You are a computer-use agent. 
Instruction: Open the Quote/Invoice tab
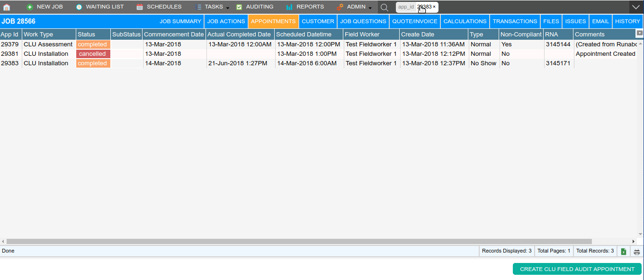(414, 21)
